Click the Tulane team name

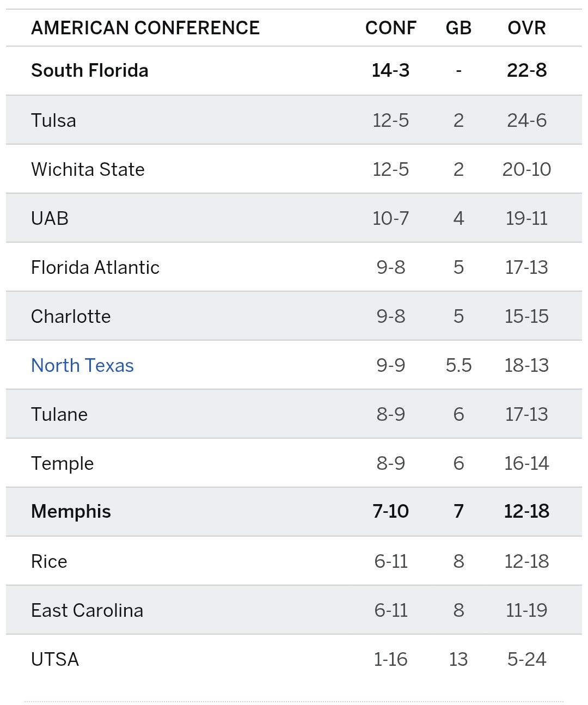(59, 414)
